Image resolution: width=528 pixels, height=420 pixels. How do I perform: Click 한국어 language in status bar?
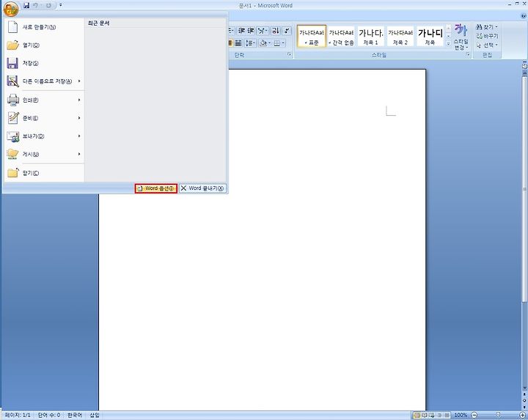click(75, 416)
